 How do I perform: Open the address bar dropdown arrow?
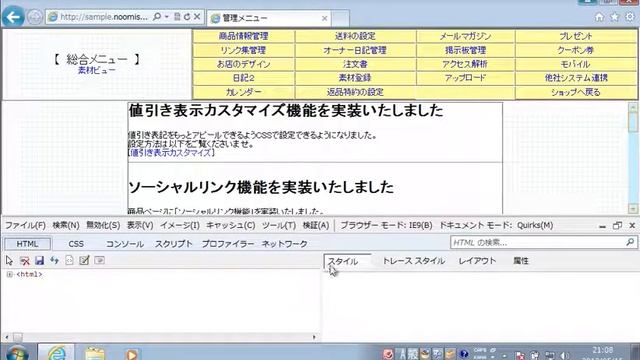pyautogui.click(x=167, y=17)
